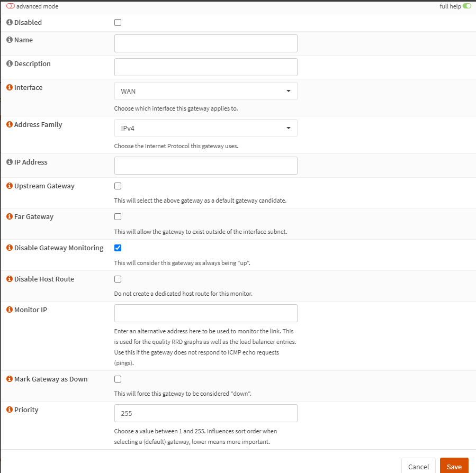Click the 'Mark Gateway as Down' label text
Viewport: 476px width, 473px height.
(x=51, y=379)
